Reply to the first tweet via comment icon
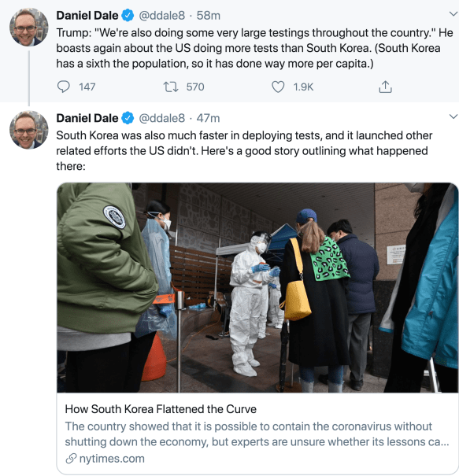The width and height of the screenshot is (459, 476). coord(64,87)
